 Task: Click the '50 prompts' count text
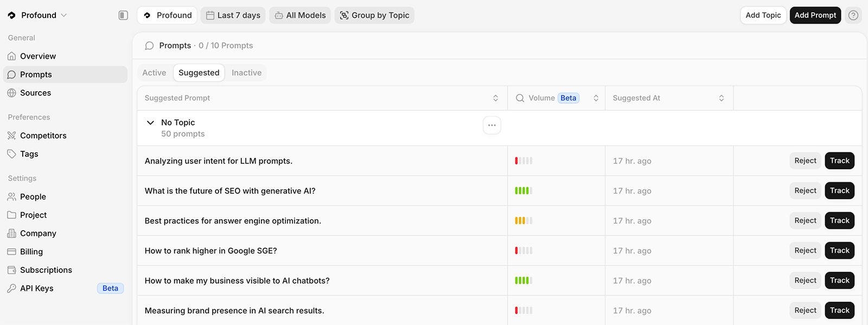click(x=183, y=134)
